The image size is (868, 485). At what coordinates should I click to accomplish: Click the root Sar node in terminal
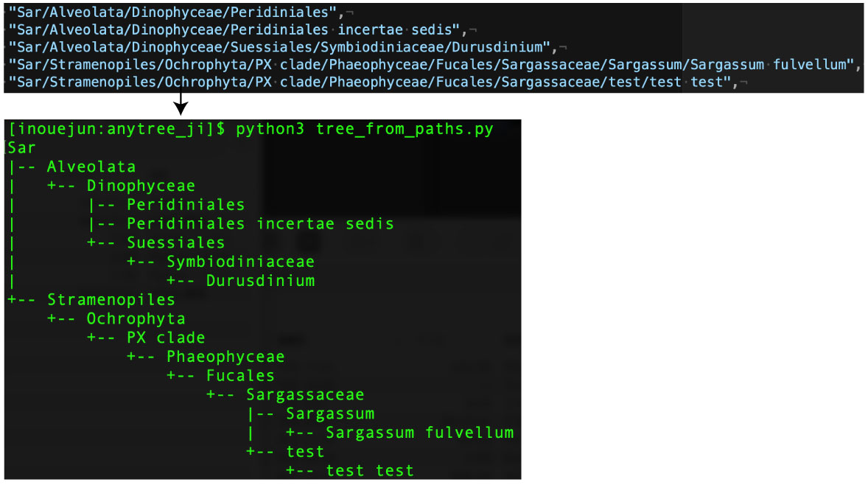pos(21,147)
